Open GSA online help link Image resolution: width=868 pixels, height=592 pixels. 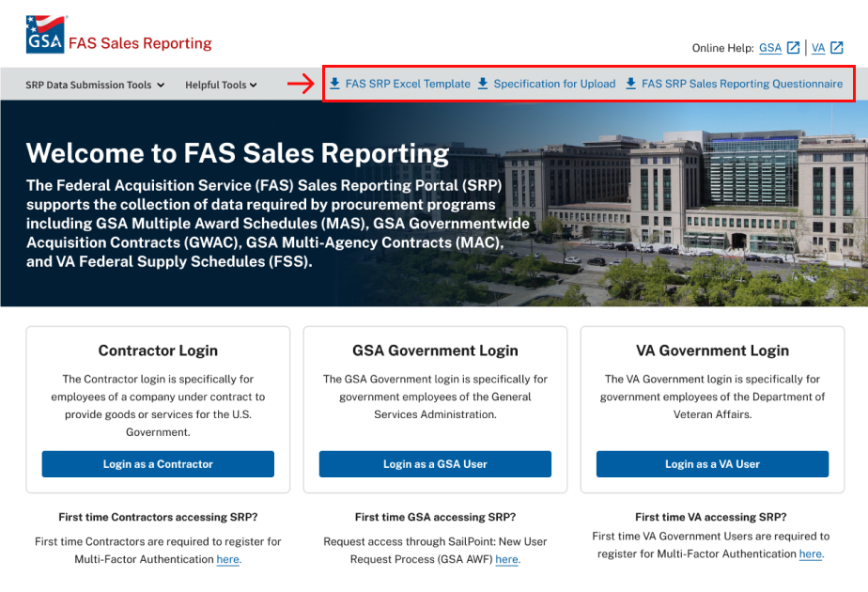(770, 48)
